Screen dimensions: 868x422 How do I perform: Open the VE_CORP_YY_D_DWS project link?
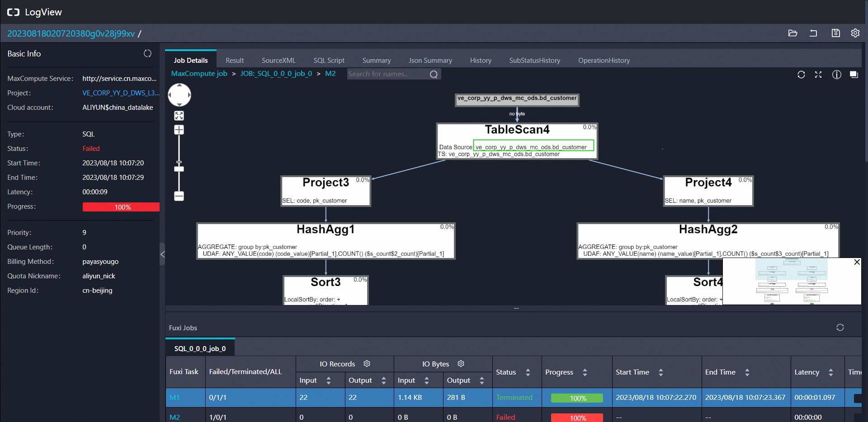[x=121, y=93]
